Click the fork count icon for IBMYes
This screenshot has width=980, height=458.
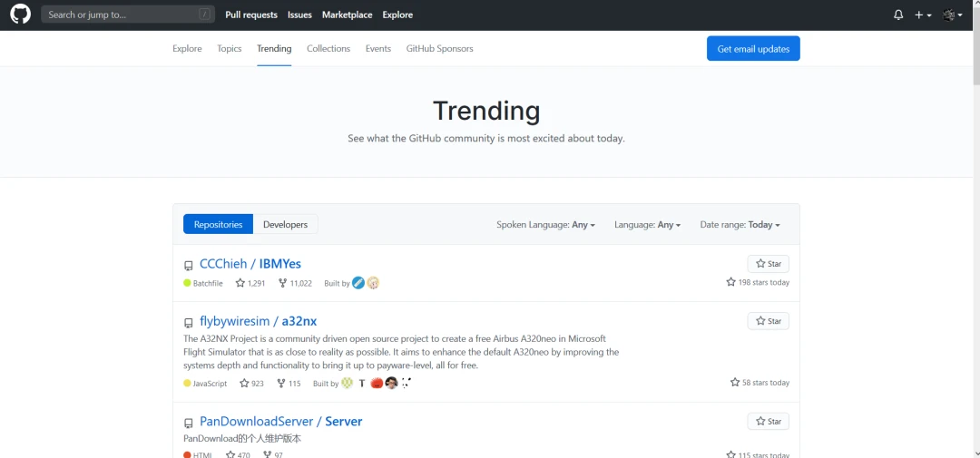[x=282, y=283]
